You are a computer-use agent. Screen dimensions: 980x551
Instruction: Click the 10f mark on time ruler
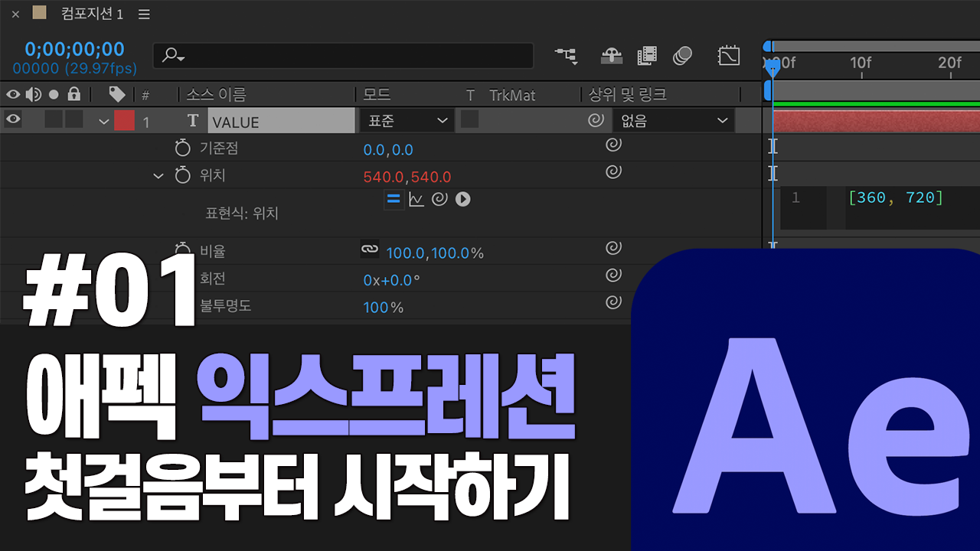pos(861,63)
